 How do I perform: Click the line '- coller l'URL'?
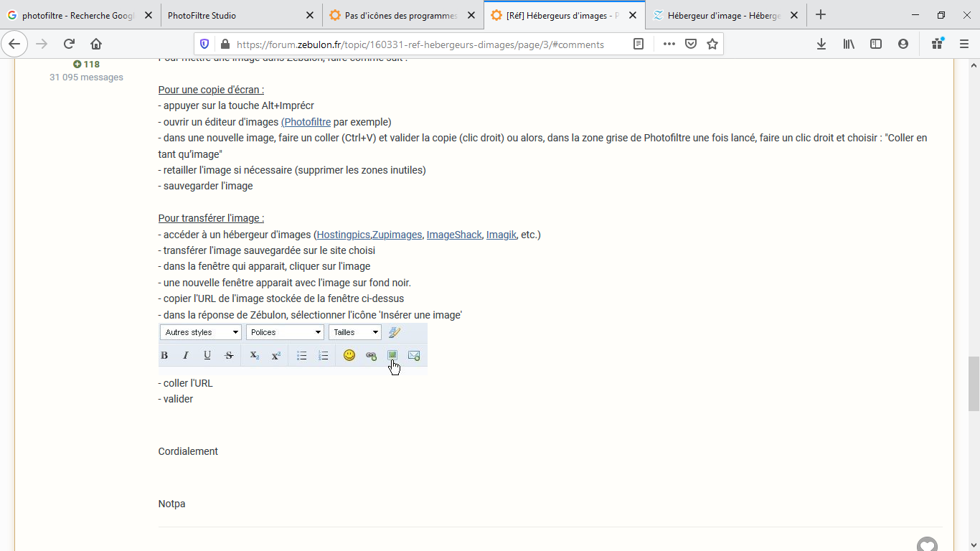click(x=186, y=383)
